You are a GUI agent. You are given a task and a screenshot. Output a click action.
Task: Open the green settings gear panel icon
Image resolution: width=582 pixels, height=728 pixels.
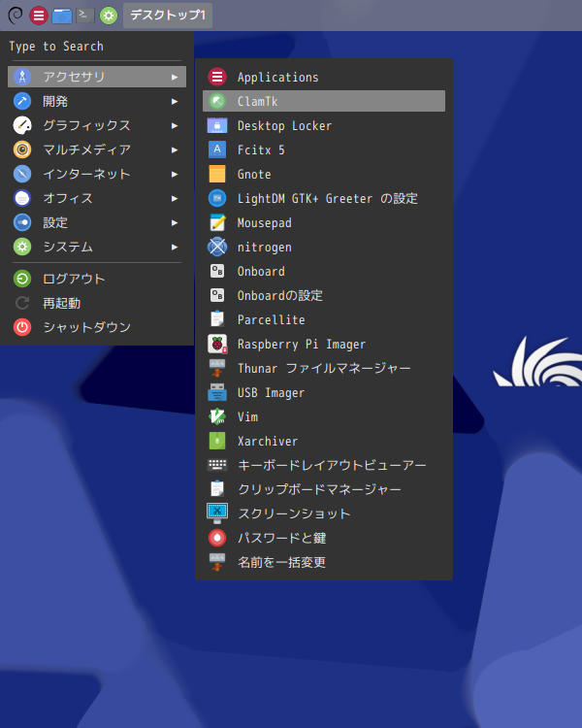[x=109, y=16]
